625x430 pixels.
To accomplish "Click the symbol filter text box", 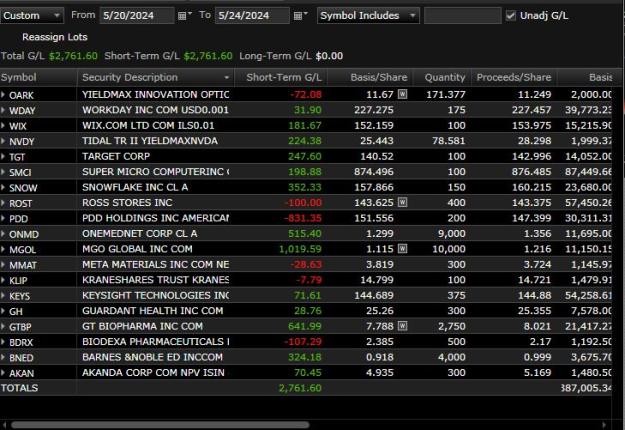I will 462,16.
